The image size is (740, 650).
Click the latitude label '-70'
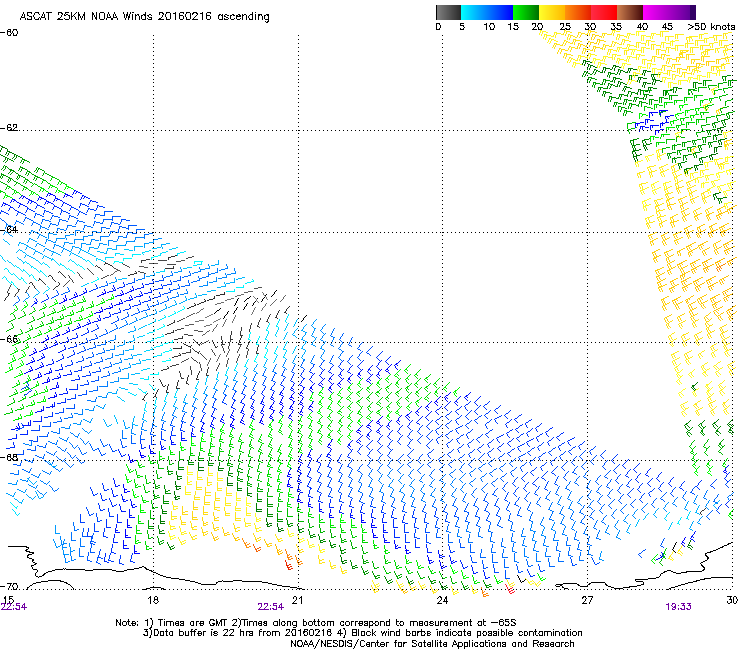tap(9, 586)
